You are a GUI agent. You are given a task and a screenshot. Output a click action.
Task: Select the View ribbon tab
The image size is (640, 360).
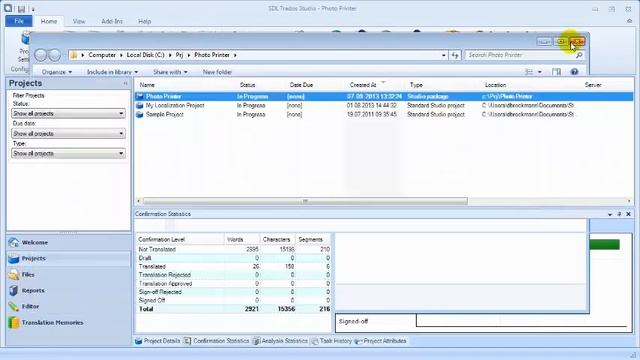point(79,21)
